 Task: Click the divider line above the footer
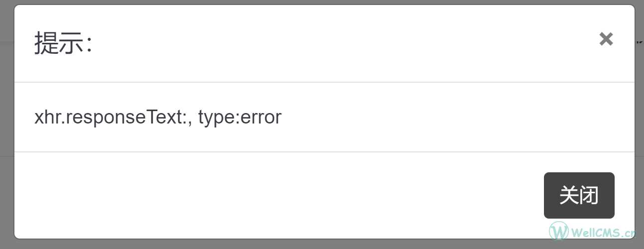coord(324,151)
